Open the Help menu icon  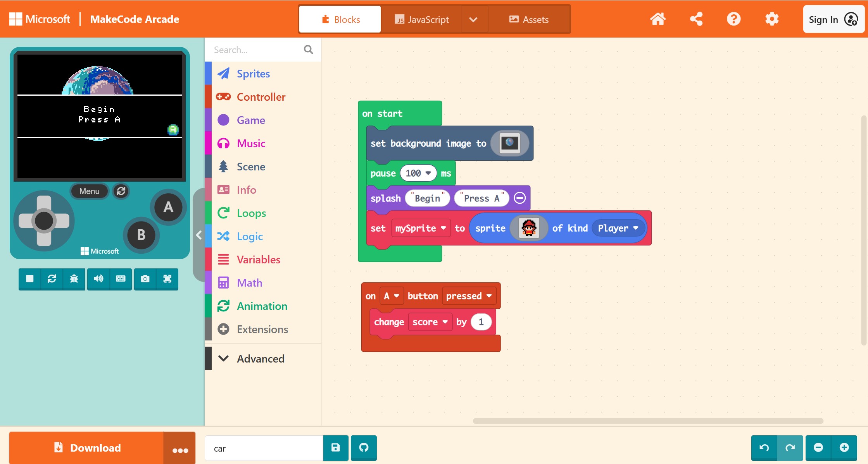pos(733,19)
